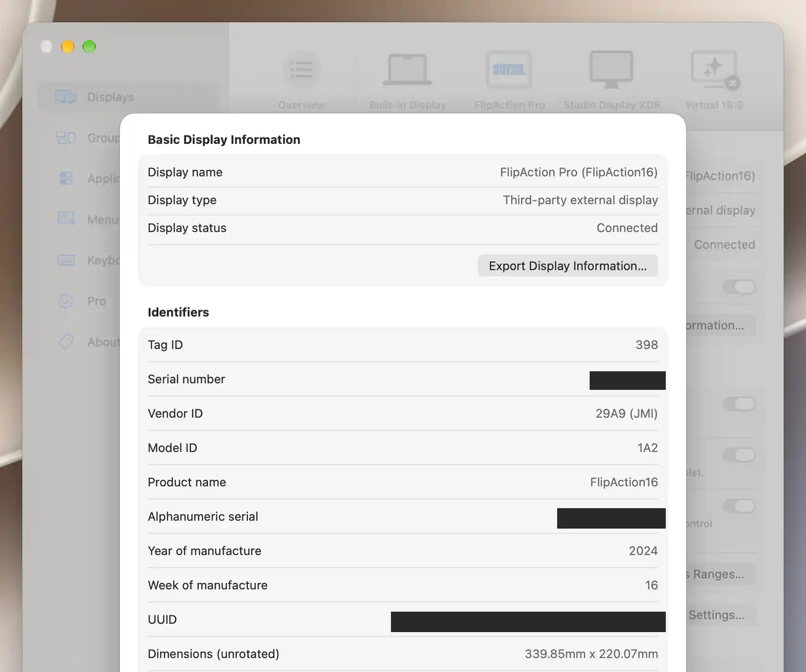This screenshot has height=672, width=806.
Task: Click the Basic Display Information heading
Action: coord(224,140)
